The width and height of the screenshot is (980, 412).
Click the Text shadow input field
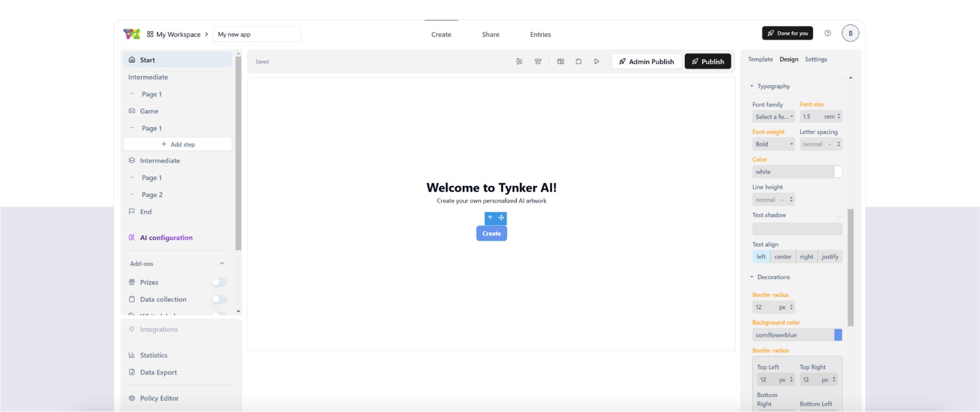click(x=797, y=229)
